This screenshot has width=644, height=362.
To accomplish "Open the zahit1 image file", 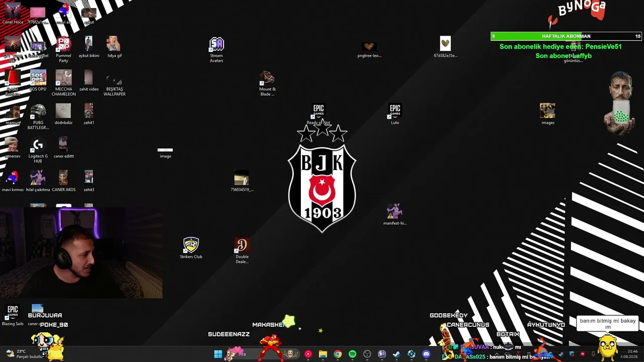I will click(89, 114).
